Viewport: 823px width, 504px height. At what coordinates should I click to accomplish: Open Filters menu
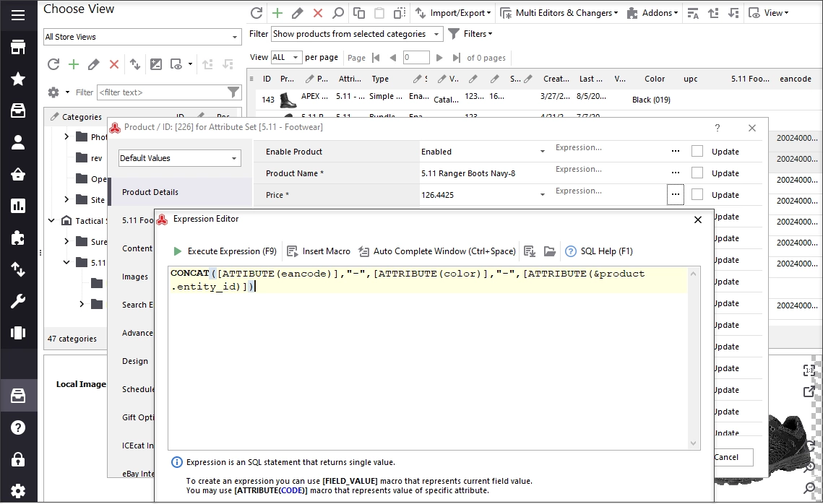[x=470, y=34]
